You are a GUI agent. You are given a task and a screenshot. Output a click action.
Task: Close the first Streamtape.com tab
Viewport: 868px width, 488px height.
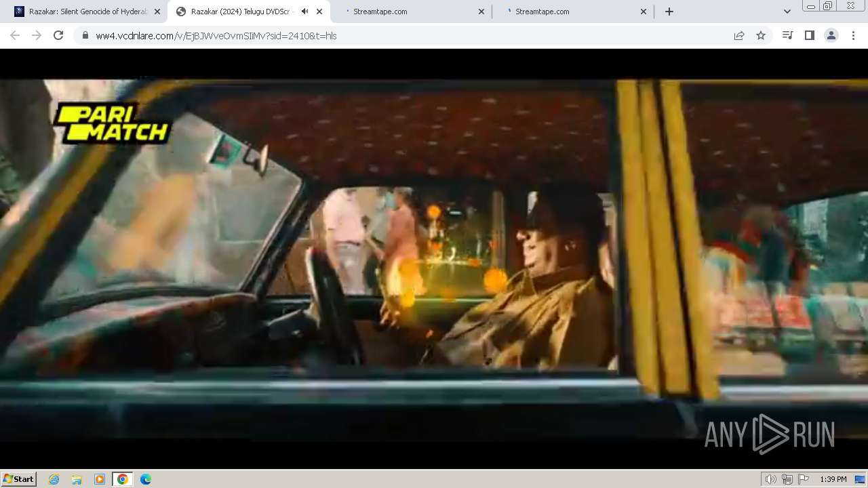481,12
